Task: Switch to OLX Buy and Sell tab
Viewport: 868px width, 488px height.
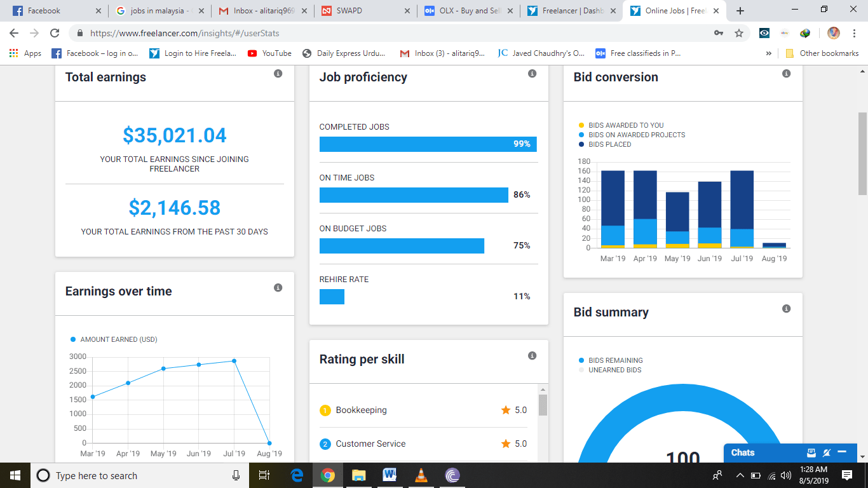Action: click(468, 11)
